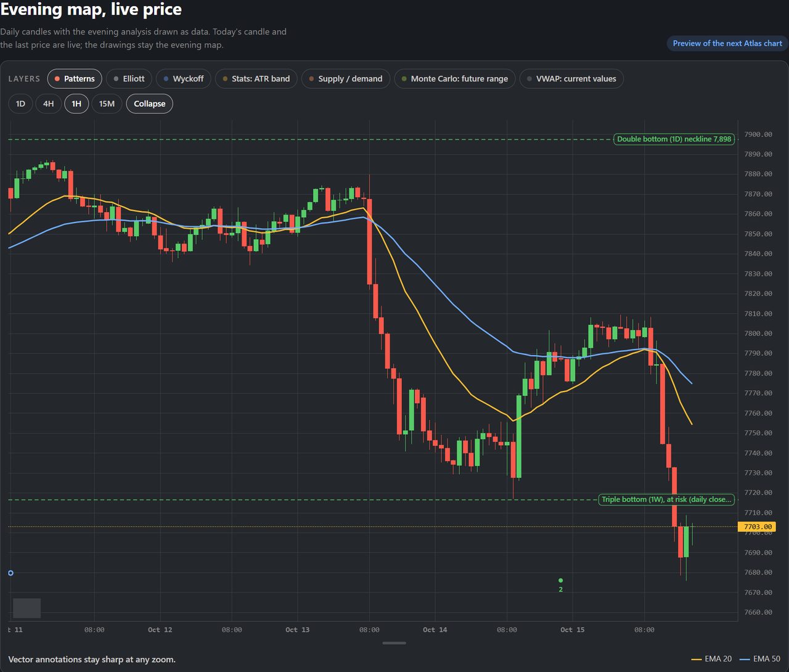
Task: Click the grey thumbnail box at chart bottom-left
Action: click(27, 608)
